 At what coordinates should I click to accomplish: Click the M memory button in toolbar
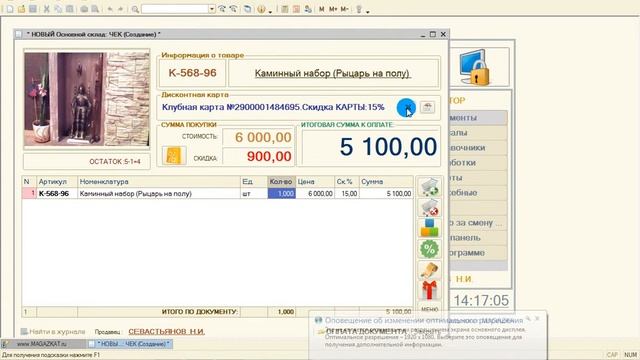pos(322,9)
